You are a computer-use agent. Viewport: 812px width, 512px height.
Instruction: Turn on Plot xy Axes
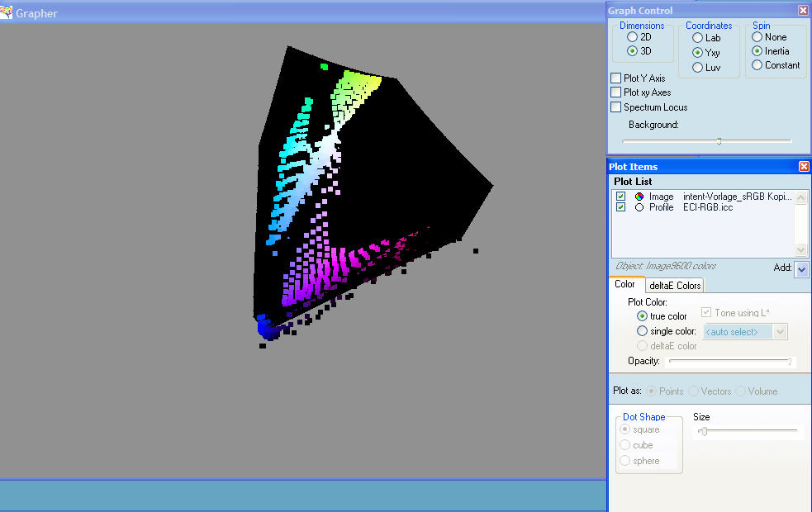pos(616,92)
